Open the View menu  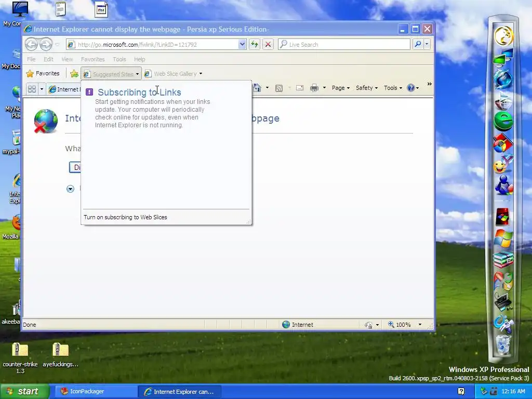[67, 59]
